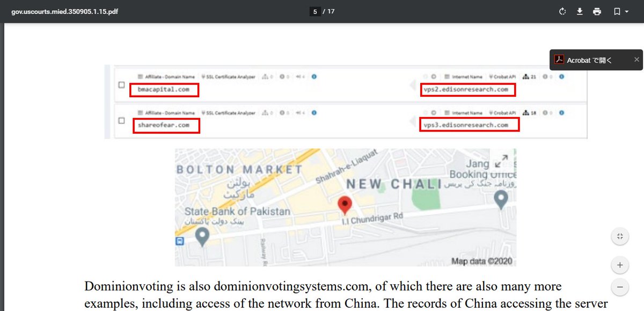Click 'Affiliate - Domain Name' label in shareofear row
This screenshot has height=311, width=644.
(x=170, y=113)
